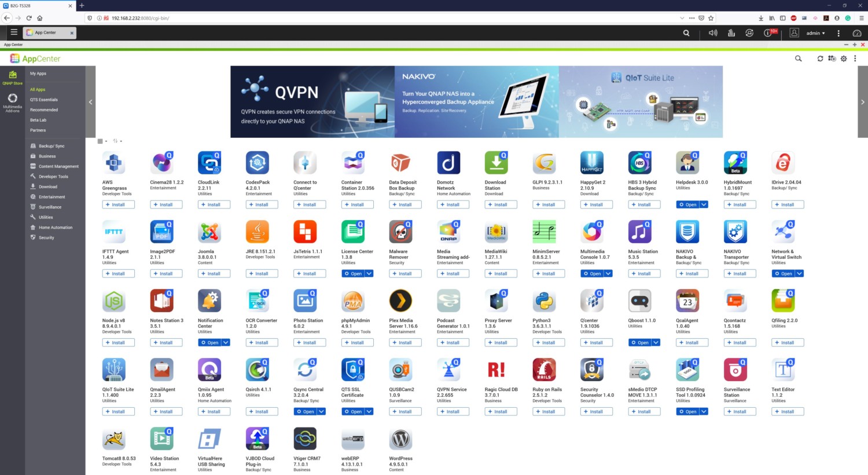
Task: Open the Text Editor app icon
Action: click(x=783, y=370)
